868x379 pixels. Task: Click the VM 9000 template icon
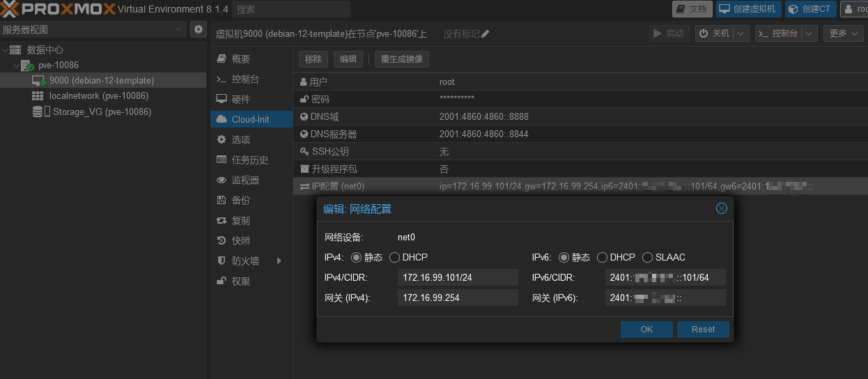(38, 81)
